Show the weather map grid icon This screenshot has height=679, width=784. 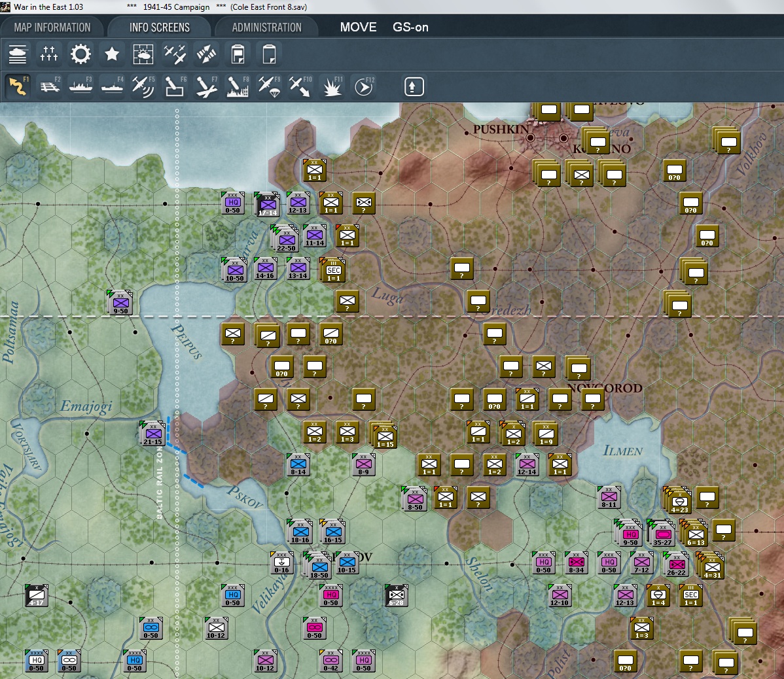pos(143,54)
